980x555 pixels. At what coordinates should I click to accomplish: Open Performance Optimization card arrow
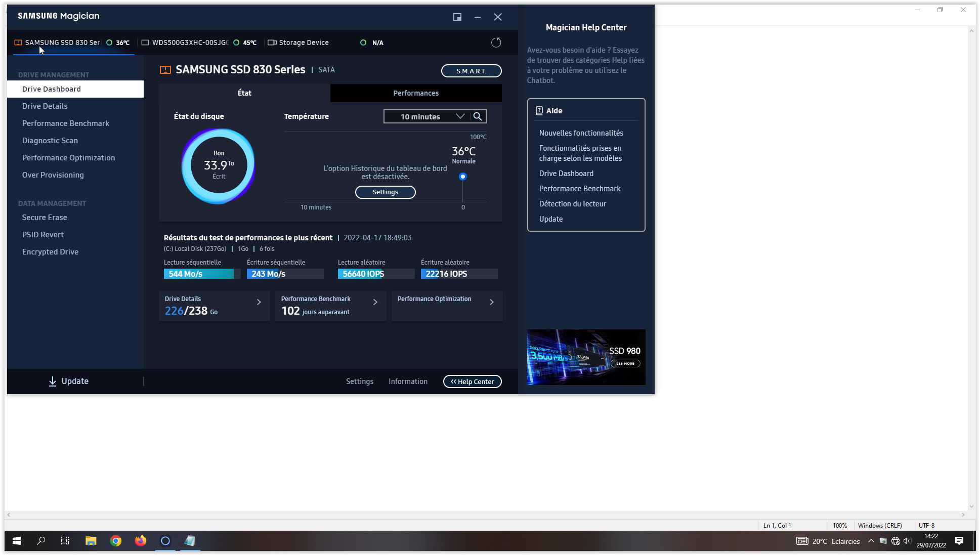click(492, 302)
